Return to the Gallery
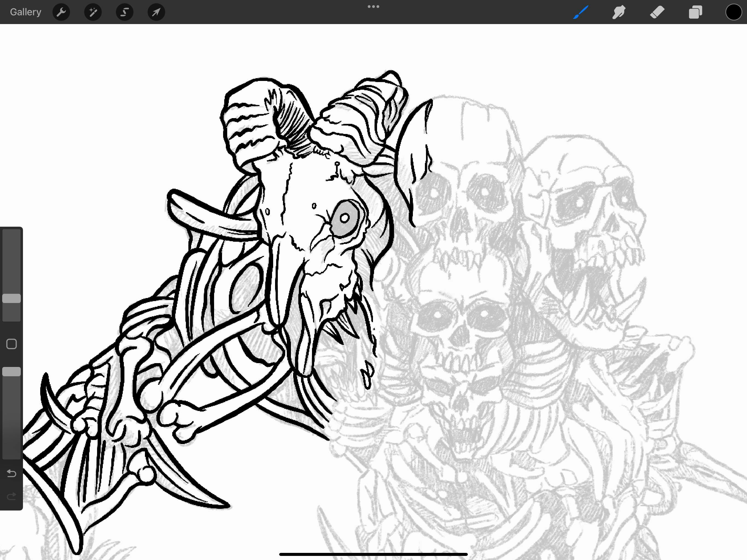 tap(26, 12)
